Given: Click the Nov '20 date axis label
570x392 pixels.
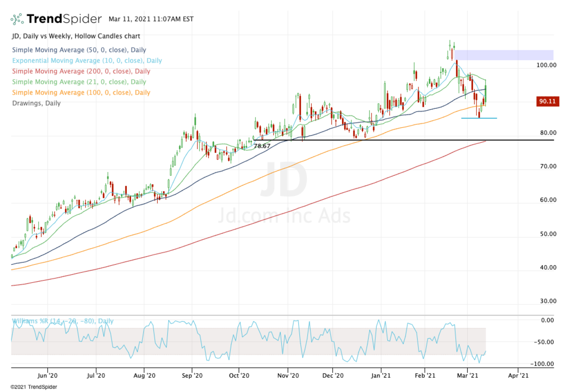Looking at the screenshot, I should (x=288, y=375).
